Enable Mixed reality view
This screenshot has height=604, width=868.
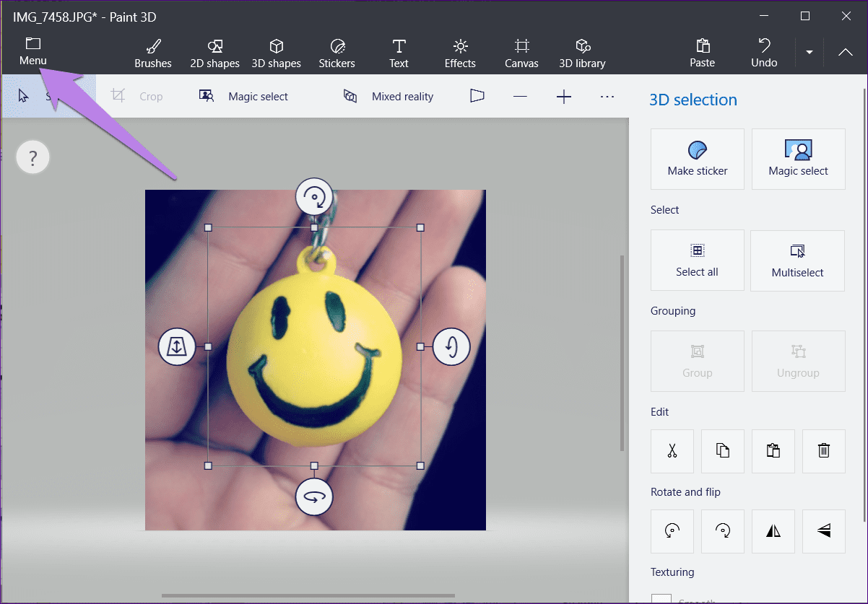389,96
